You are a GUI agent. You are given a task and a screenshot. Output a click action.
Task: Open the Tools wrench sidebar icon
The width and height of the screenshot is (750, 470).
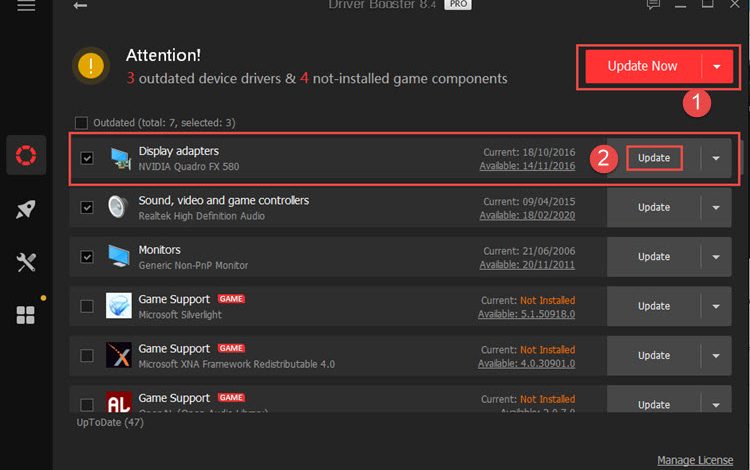26,262
